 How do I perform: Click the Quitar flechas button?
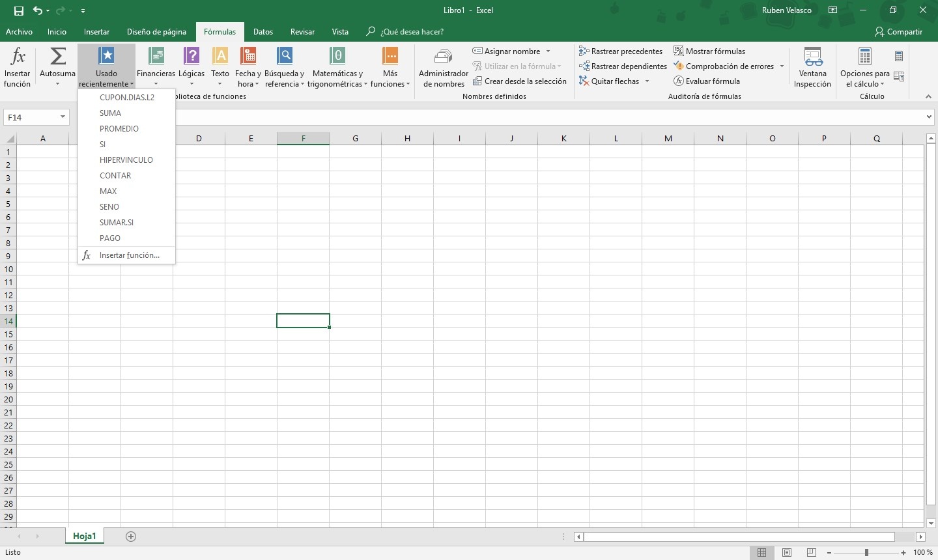coord(609,81)
